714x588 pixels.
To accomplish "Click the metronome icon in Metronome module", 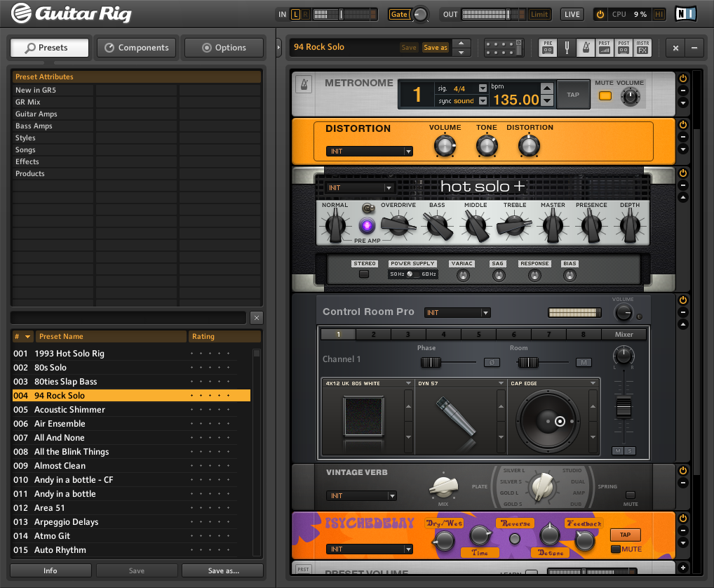I will (304, 84).
